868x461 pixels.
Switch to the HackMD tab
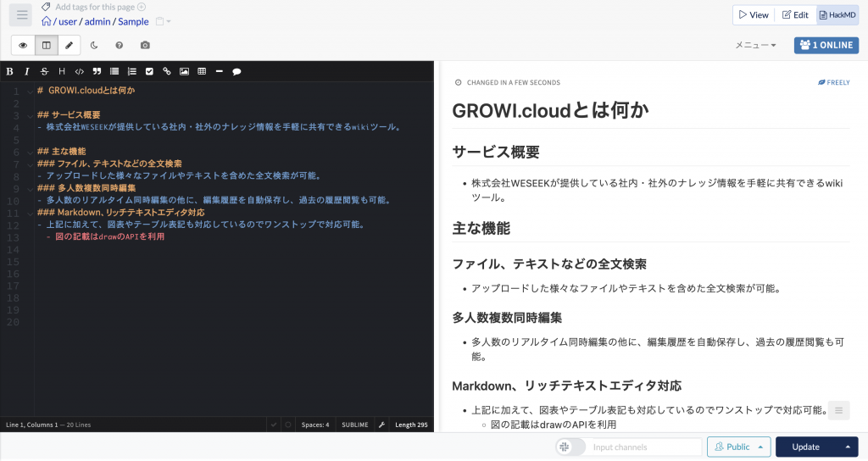[x=837, y=15]
